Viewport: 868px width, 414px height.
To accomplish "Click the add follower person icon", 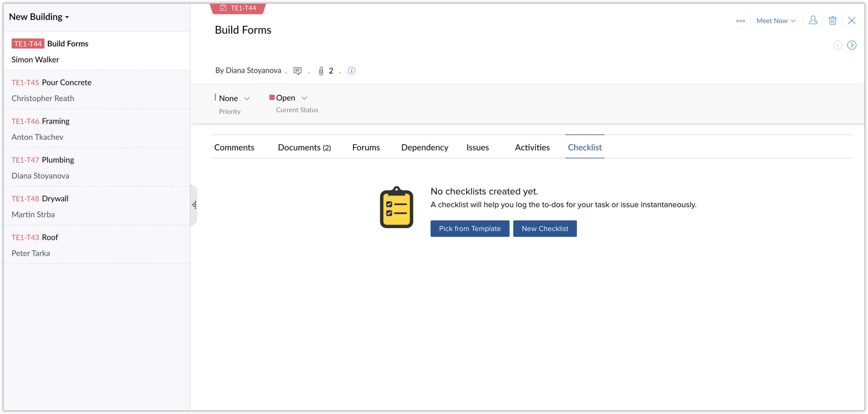I will pyautogui.click(x=813, y=21).
